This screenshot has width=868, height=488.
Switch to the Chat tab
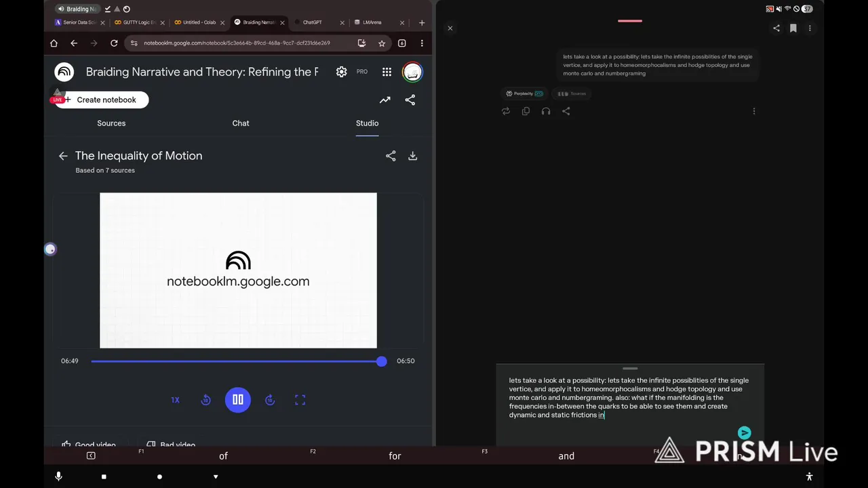coord(241,123)
